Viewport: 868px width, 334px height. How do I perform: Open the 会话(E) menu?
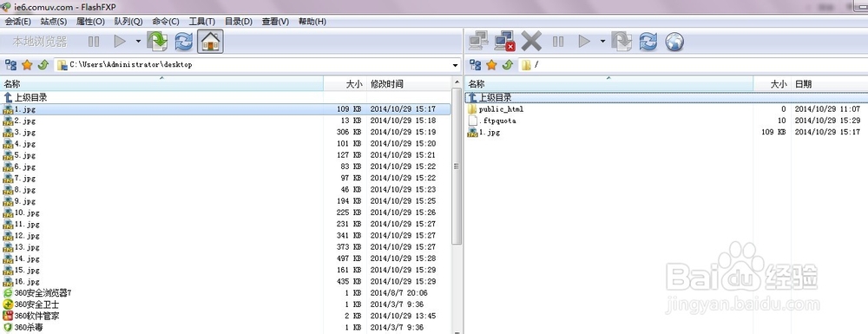pyautogui.click(x=17, y=22)
